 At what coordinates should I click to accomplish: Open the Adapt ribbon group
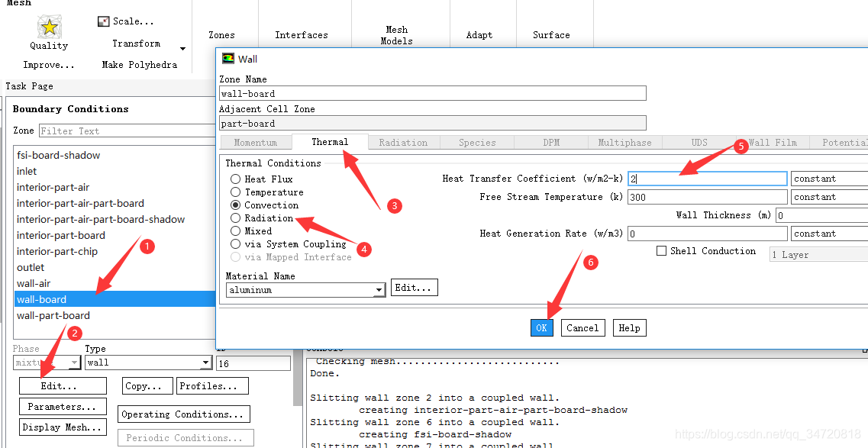(479, 35)
